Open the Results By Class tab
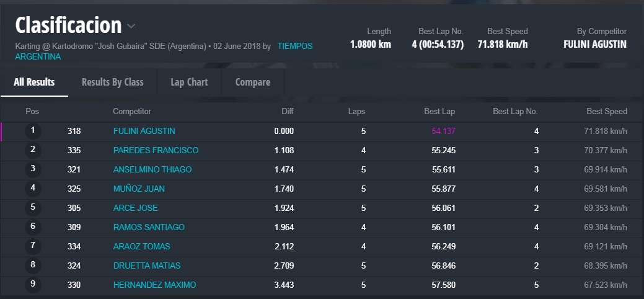The height and width of the screenshot is (299, 644). coord(112,82)
